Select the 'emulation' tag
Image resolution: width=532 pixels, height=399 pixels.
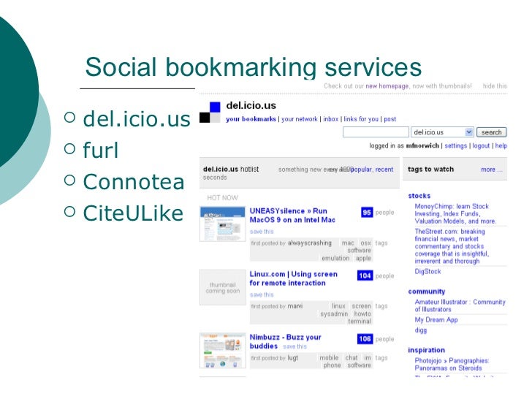click(335, 258)
